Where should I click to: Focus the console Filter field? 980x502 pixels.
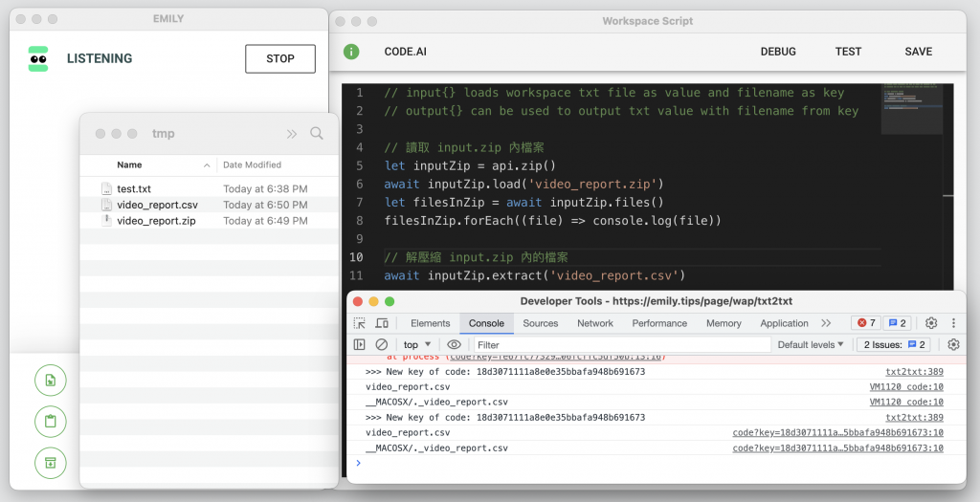pyautogui.click(x=621, y=344)
